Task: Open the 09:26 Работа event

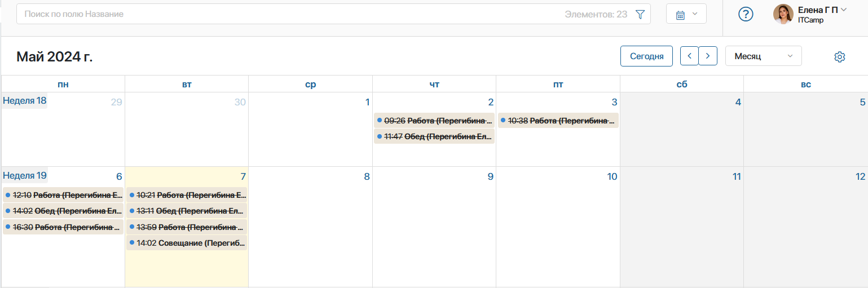Action: [434, 120]
